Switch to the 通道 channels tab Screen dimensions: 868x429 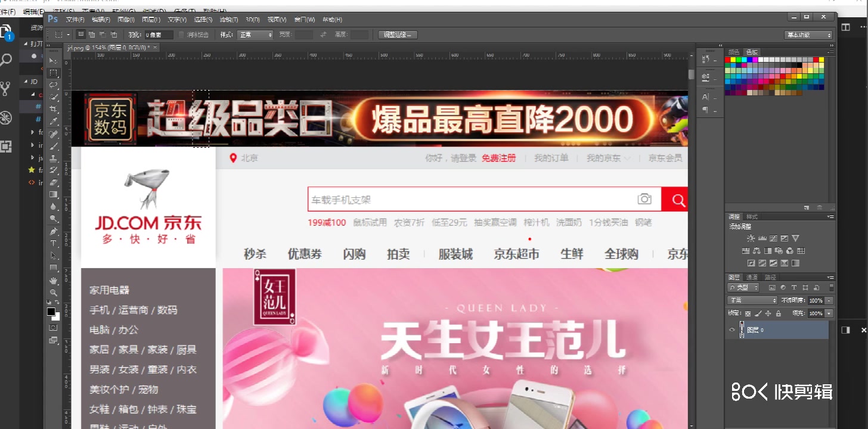pos(752,277)
